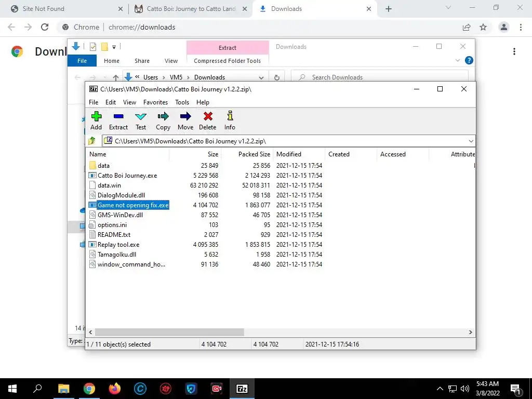Image resolution: width=532 pixels, height=399 pixels.
Task: Open the File tab in Explorer ribbon
Action: tap(82, 61)
